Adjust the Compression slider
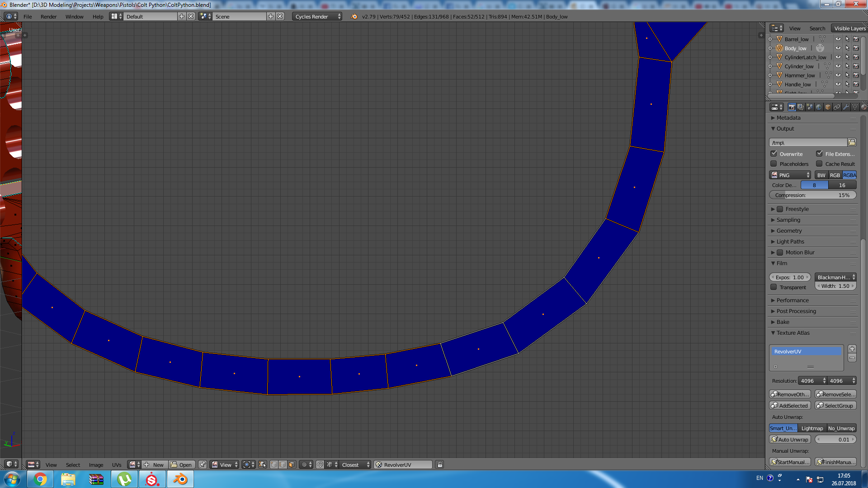Image resolution: width=868 pixels, height=488 pixels. tap(812, 195)
